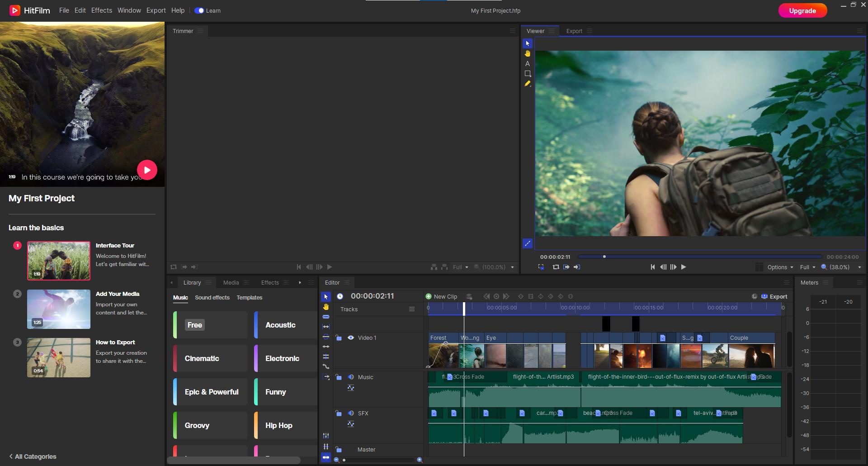Jump to start in Viewer playback
868x466 pixels.
tap(652, 267)
